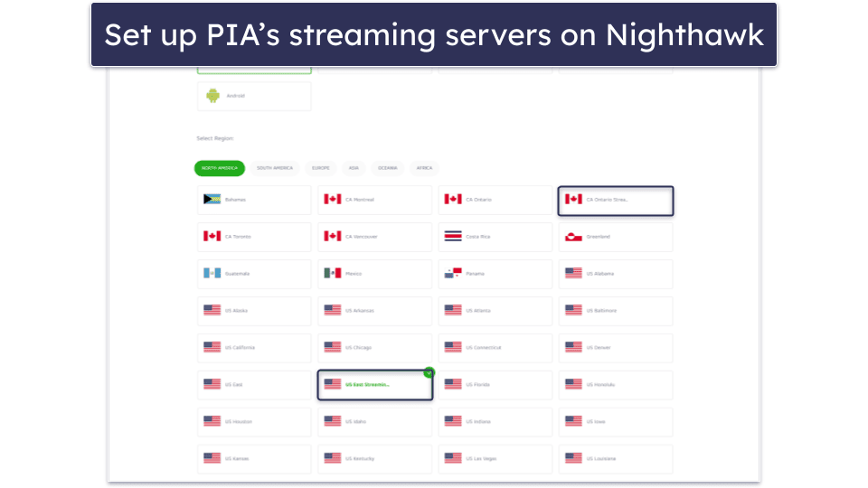The height and width of the screenshot is (488, 868).
Task: View the Africa region tab
Action: tap(424, 168)
